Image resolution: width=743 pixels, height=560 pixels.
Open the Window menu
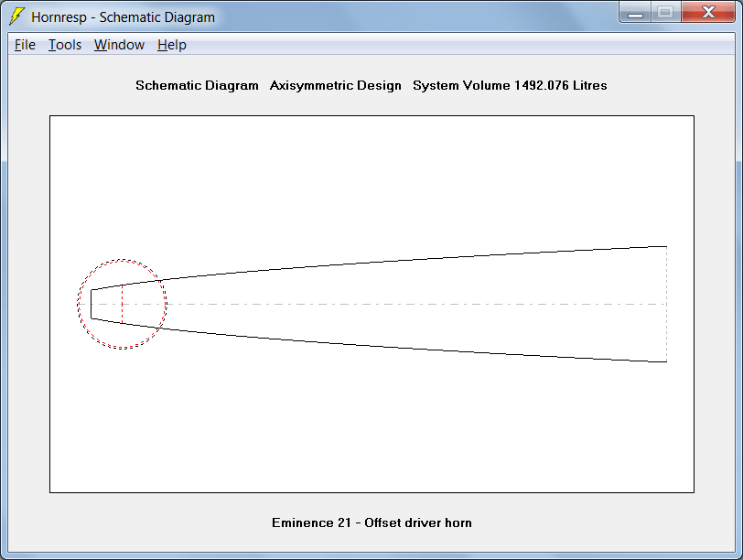[119, 45]
